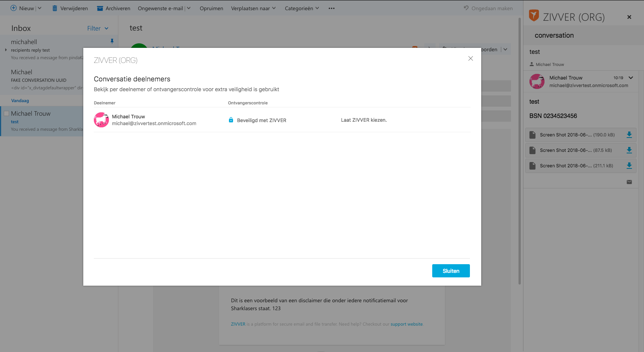
Task: Open the reply options dropdown arrow
Action: pos(505,49)
